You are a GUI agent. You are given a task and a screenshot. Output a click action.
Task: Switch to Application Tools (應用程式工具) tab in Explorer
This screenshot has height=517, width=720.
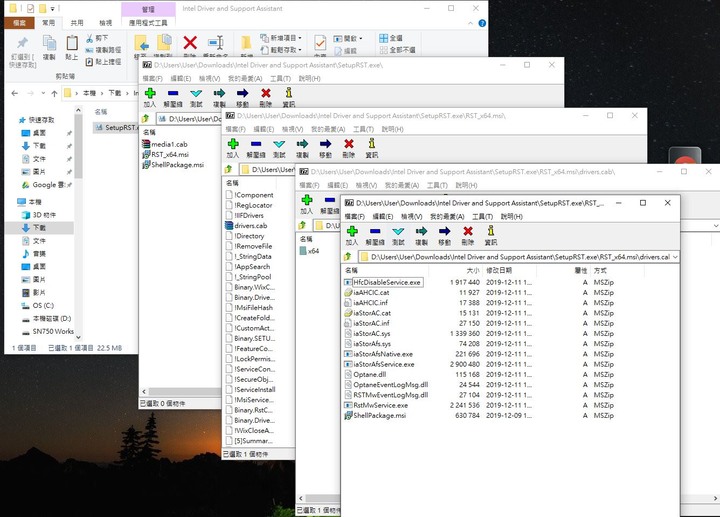point(148,22)
